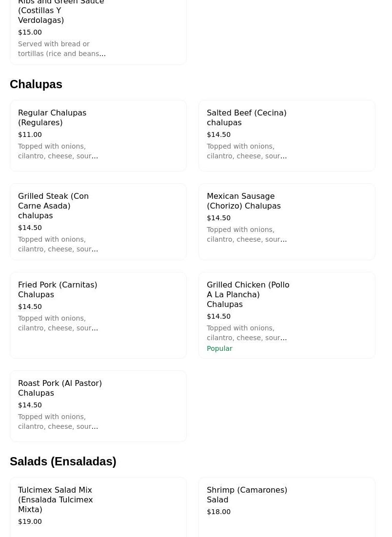
Task: Open Grilled Chicken (Pollo A La Plancha) Chalupas
Action: pos(248,294)
